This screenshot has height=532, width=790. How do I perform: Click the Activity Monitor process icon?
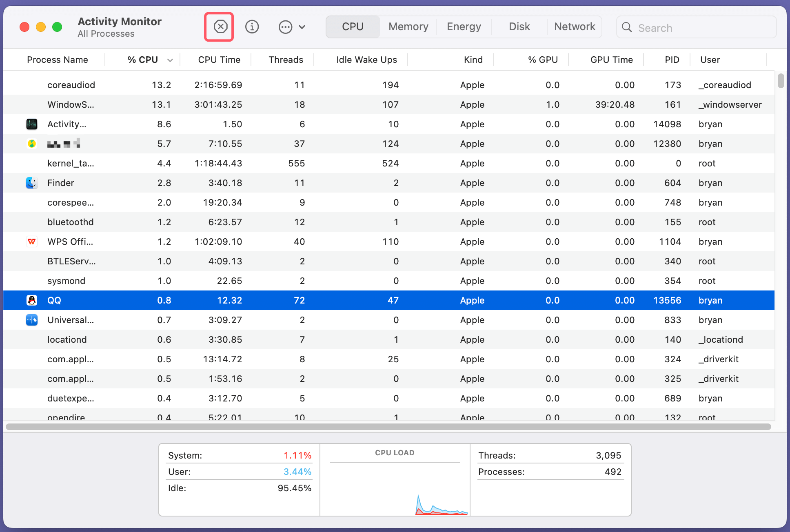[x=31, y=124]
